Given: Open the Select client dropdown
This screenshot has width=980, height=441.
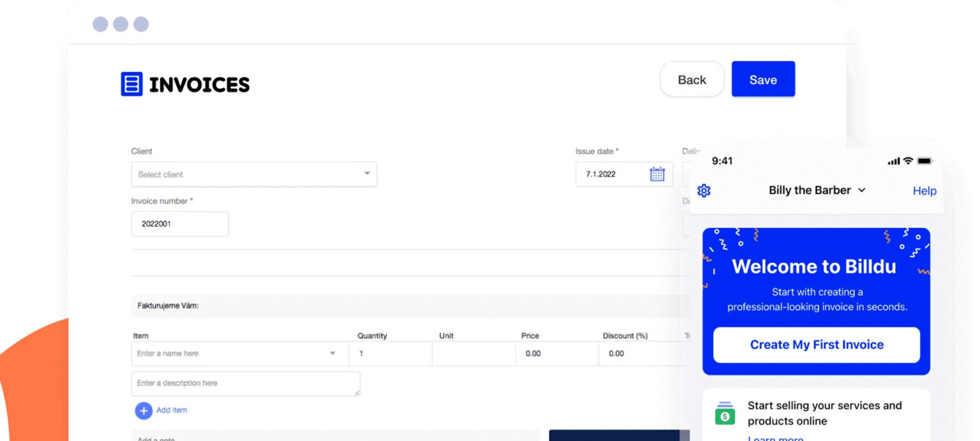Looking at the screenshot, I should point(254,174).
